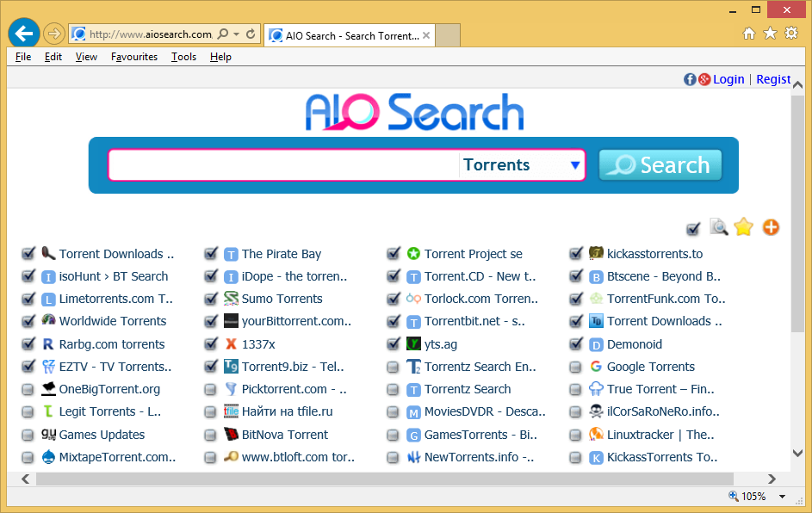Click the Torrent9.biz T9 icon
The width and height of the screenshot is (812, 513).
231,367
